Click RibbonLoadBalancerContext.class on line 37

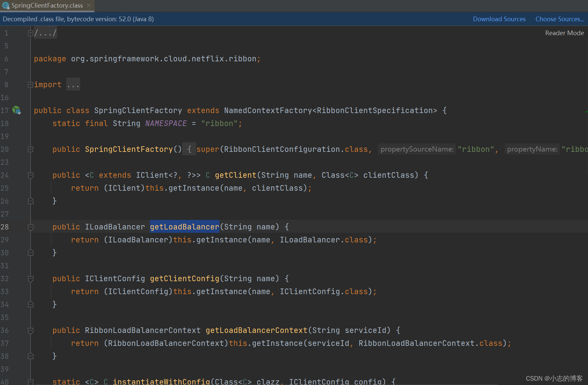(431, 343)
